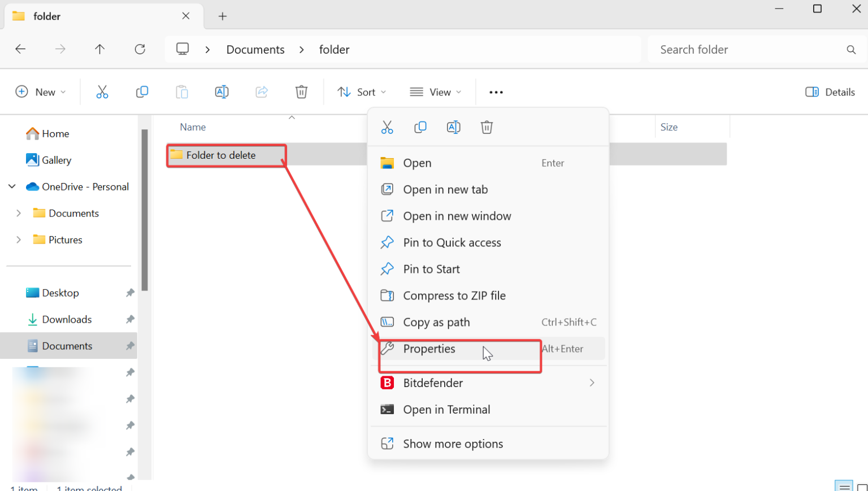Click the Copy icon in the toolbar
This screenshot has width=868, height=491.
pyautogui.click(x=142, y=92)
